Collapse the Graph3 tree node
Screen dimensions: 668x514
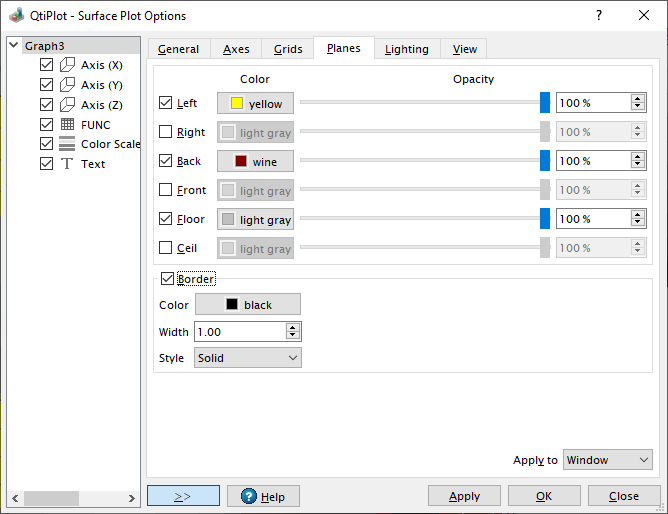pos(13,46)
